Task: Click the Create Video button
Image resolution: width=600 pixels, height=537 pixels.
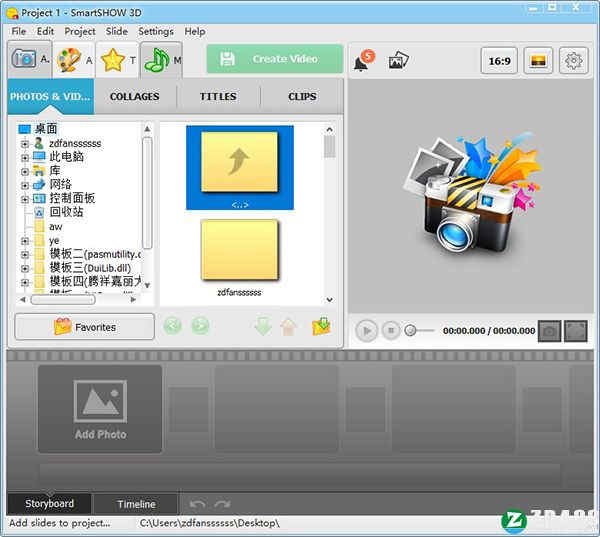Action: [275, 59]
